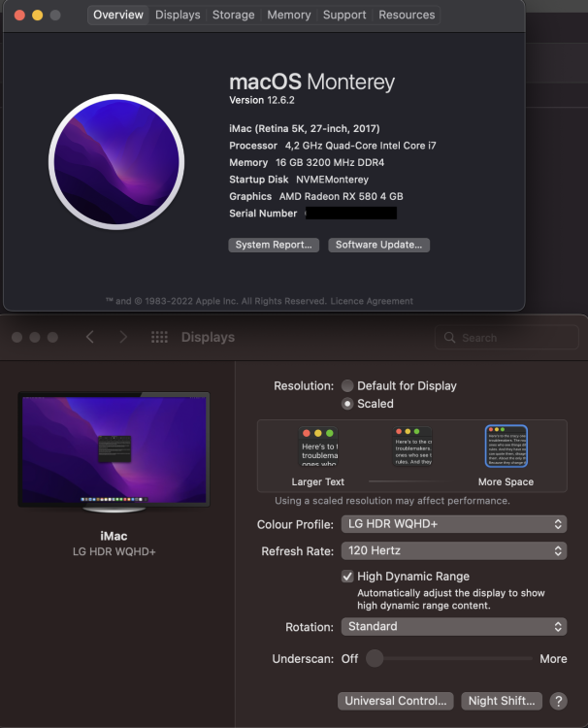The height and width of the screenshot is (728, 588).
Task: Click the macOS Monterey logo image
Action: 116,162
